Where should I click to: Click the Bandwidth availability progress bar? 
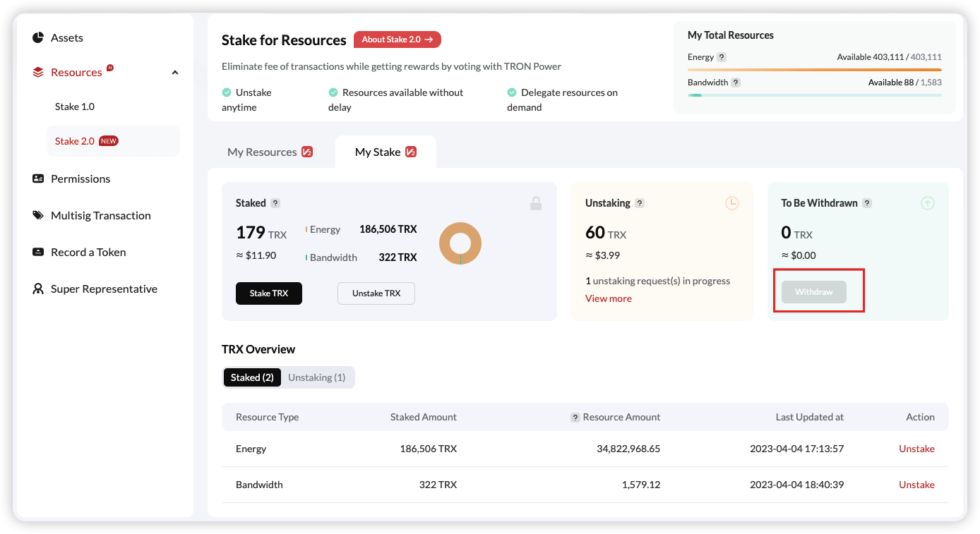pyautogui.click(x=815, y=95)
